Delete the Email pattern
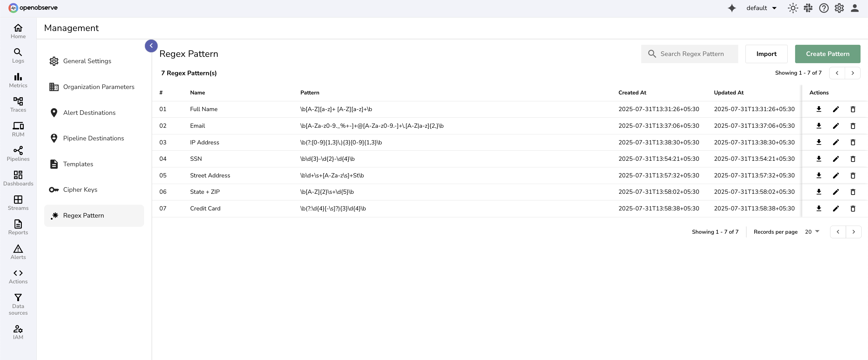868x360 pixels. tap(853, 126)
